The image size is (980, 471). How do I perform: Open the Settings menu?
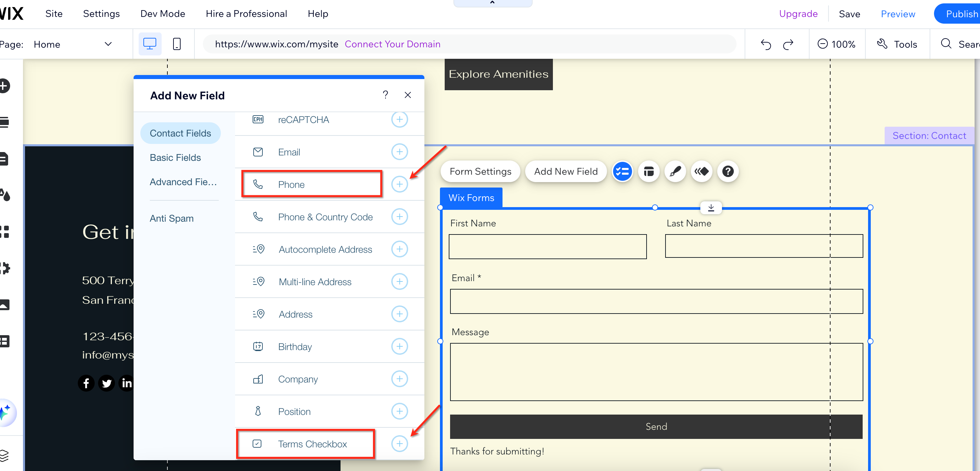[x=101, y=14]
